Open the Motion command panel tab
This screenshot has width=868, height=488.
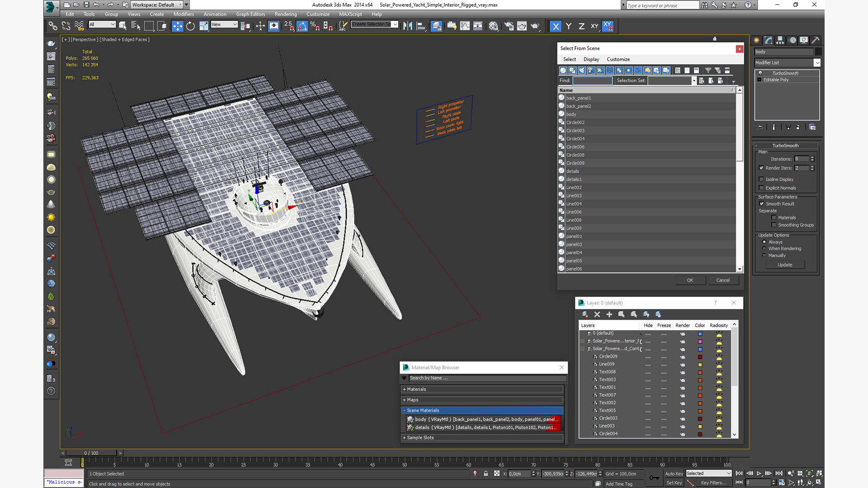(x=792, y=40)
